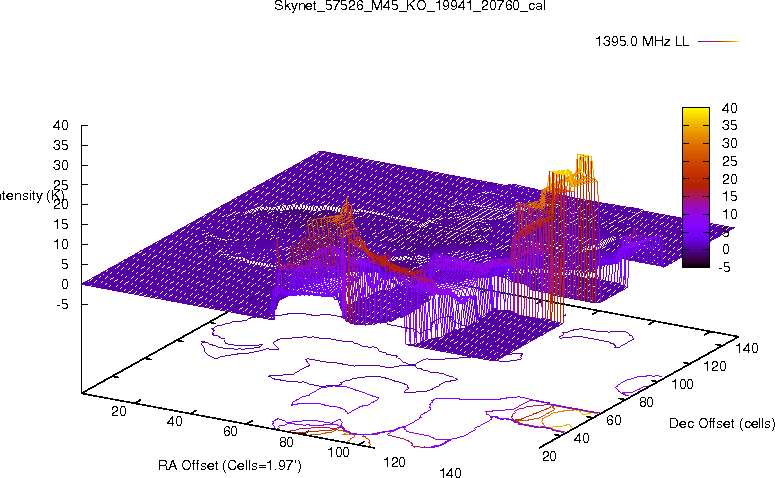Select Dec Offset tick 120
775x478 pixels.
click(715, 366)
